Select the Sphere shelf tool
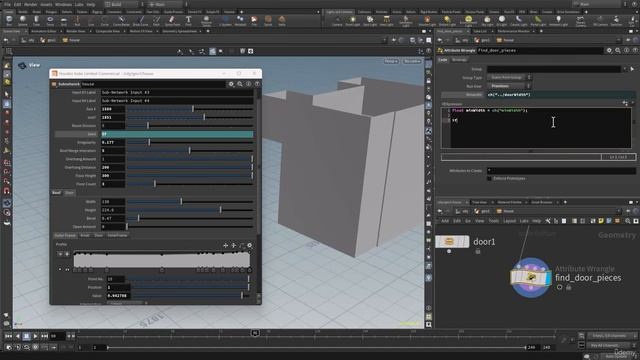This screenshot has width=640, height=360. click(x=22, y=21)
